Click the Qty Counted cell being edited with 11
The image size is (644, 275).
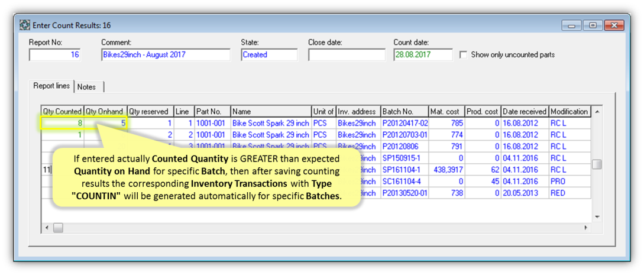pos(48,170)
